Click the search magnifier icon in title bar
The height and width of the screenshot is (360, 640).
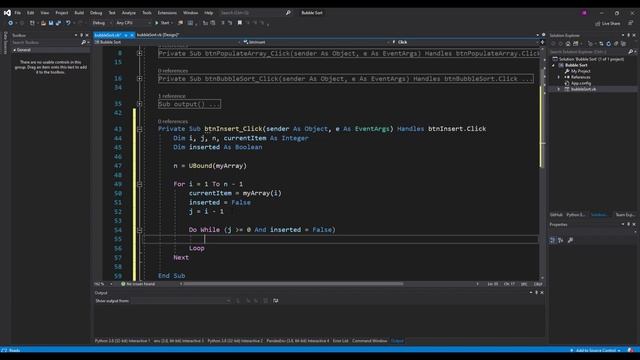(x=288, y=13)
